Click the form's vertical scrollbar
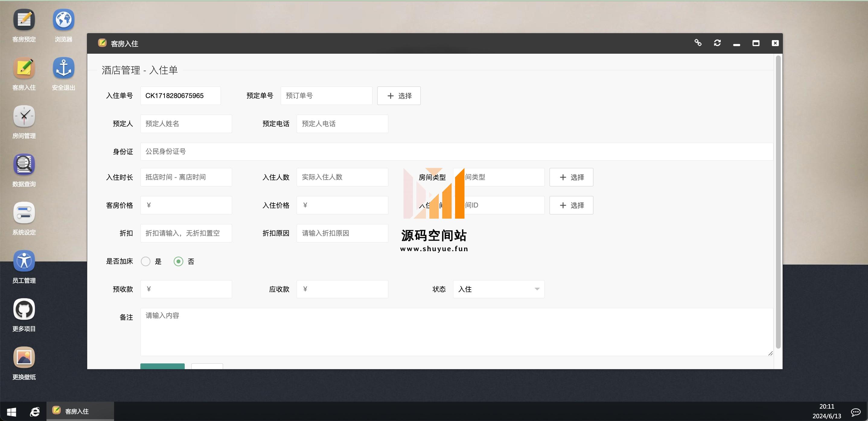868x421 pixels. click(x=778, y=202)
